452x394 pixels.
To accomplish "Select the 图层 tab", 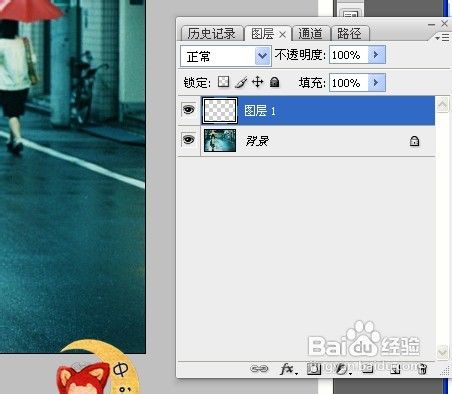I will click(x=263, y=33).
